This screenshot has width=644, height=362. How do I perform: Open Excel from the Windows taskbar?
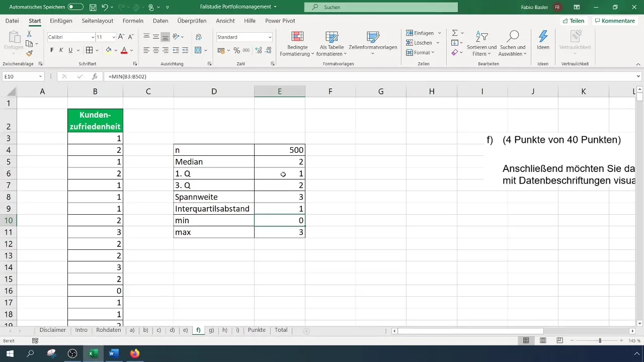click(93, 353)
